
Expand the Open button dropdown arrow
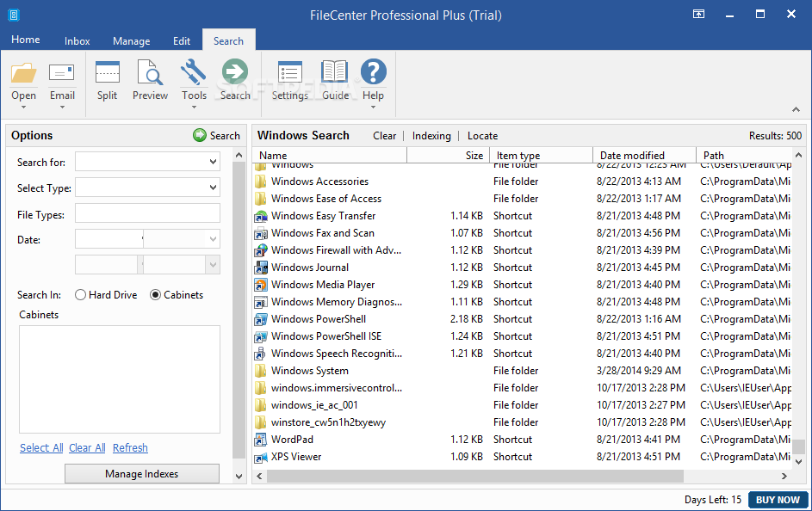tap(24, 107)
